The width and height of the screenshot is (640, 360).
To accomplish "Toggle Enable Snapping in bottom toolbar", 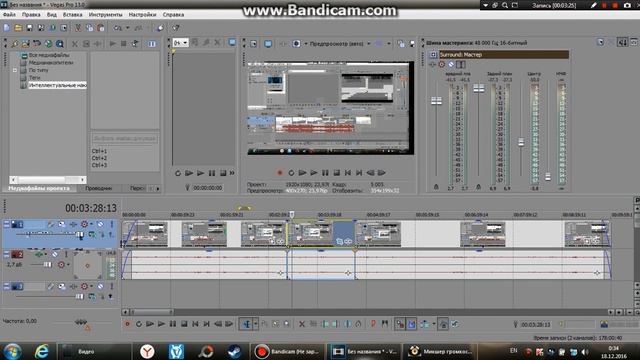I will click(400, 324).
